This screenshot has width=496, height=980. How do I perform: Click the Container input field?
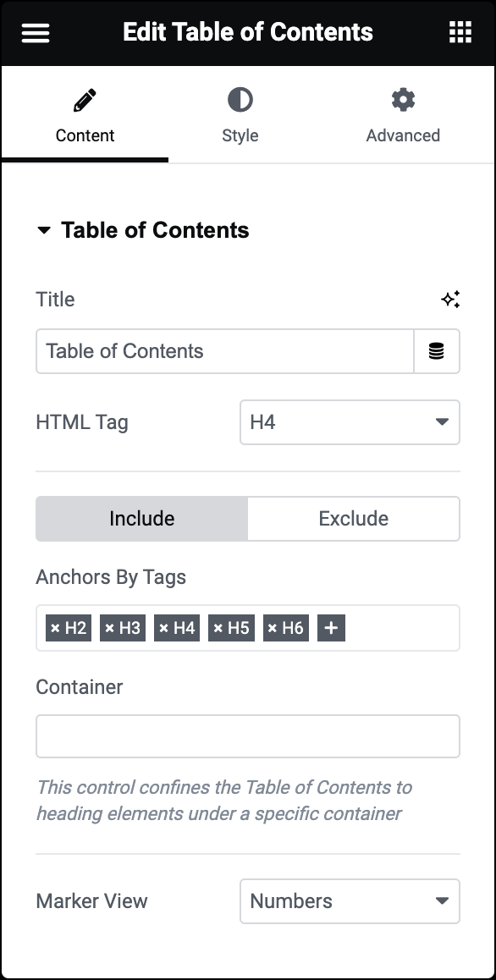point(248,736)
